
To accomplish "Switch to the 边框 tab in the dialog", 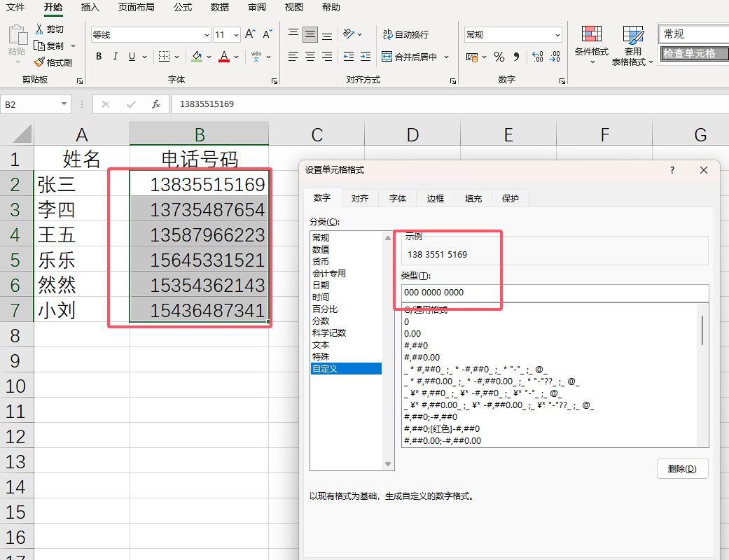I will point(435,198).
